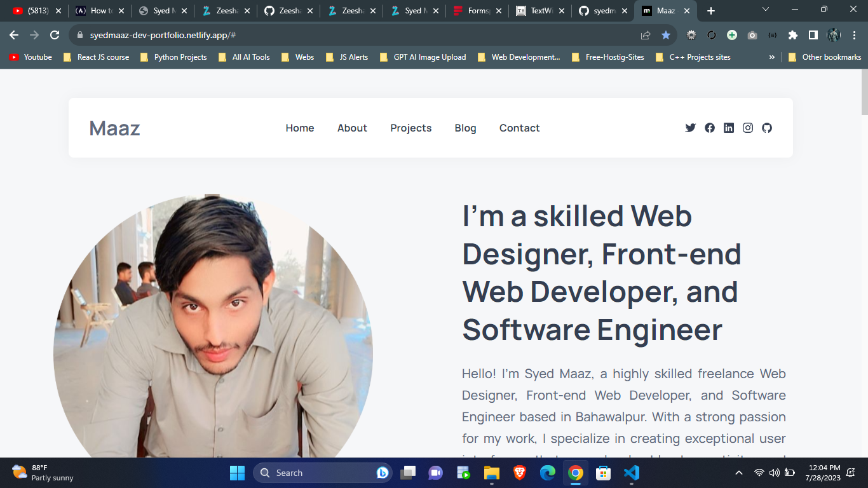Switch to the YouTube (5813) tab
The height and width of the screenshot is (488, 868).
click(x=37, y=11)
